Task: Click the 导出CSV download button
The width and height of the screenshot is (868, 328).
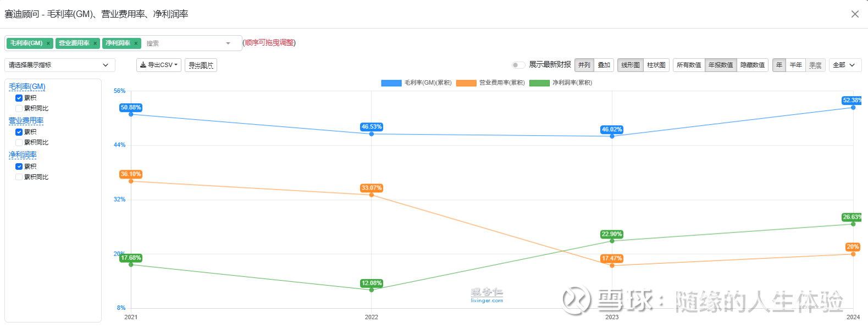Action: [159, 65]
